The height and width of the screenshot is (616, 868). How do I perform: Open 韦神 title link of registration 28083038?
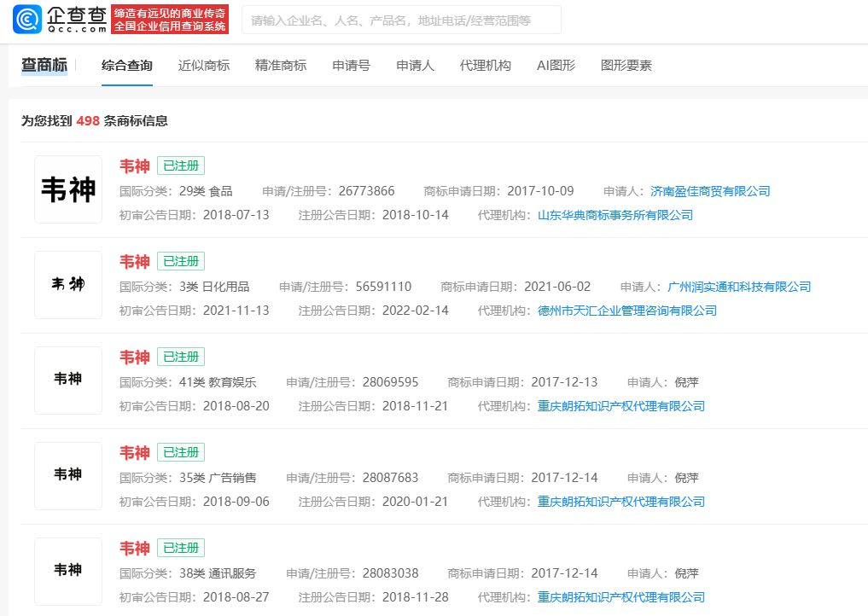(135, 548)
